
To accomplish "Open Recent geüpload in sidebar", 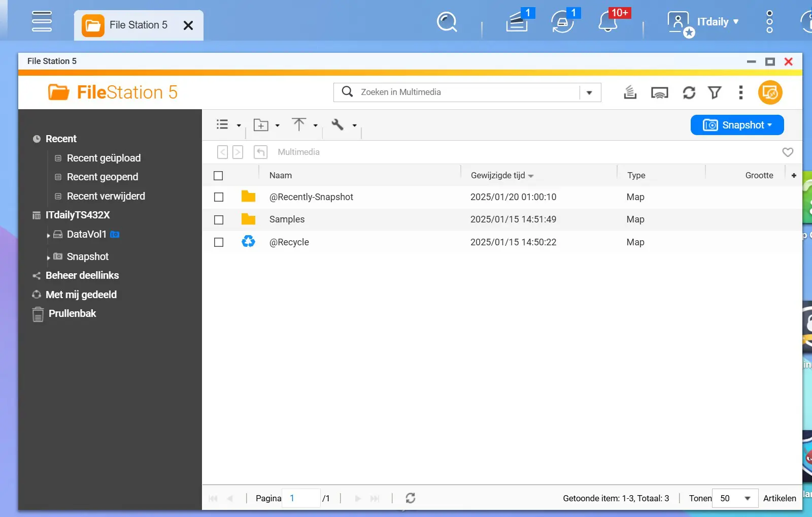I will [104, 158].
